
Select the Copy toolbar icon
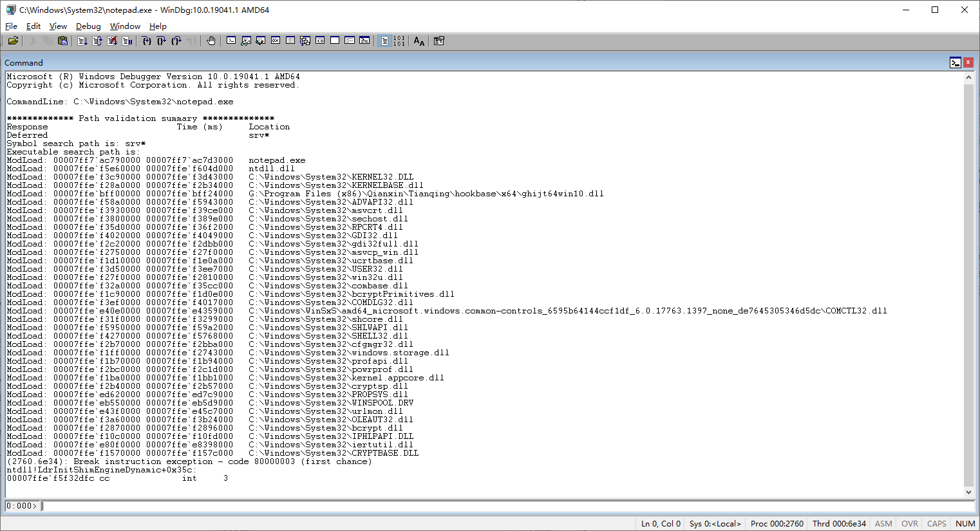click(x=48, y=41)
